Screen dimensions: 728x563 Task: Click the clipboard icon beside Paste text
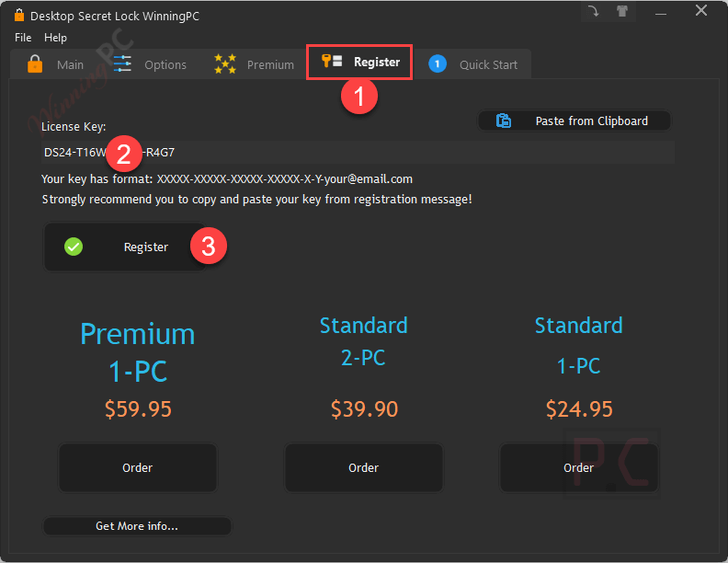coord(504,121)
